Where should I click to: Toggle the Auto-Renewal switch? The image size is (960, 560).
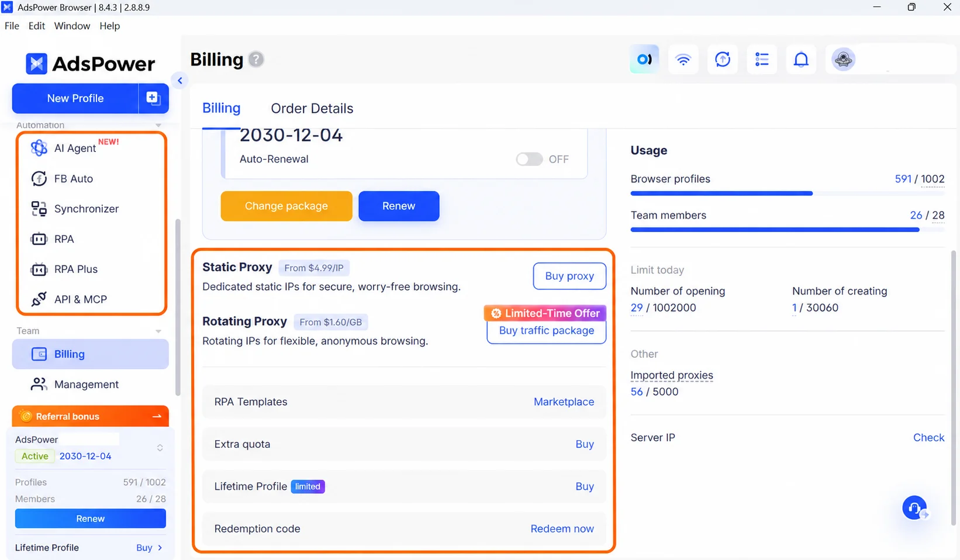point(529,159)
